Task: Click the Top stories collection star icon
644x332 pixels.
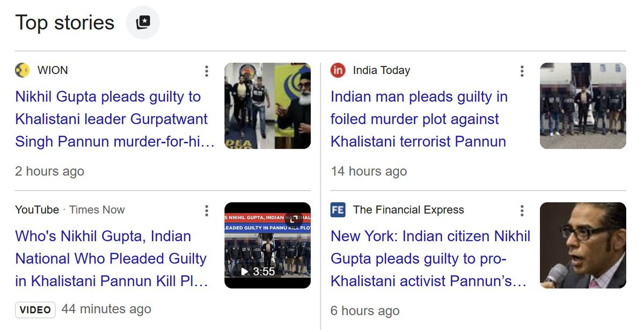Action: (x=143, y=23)
